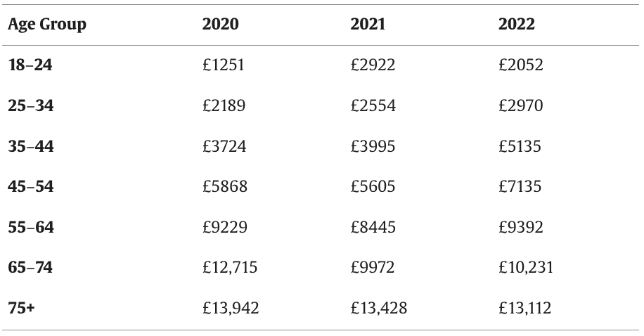644x336 pixels.
Task: Click the 2020 column header
Action: (x=220, y=25)
